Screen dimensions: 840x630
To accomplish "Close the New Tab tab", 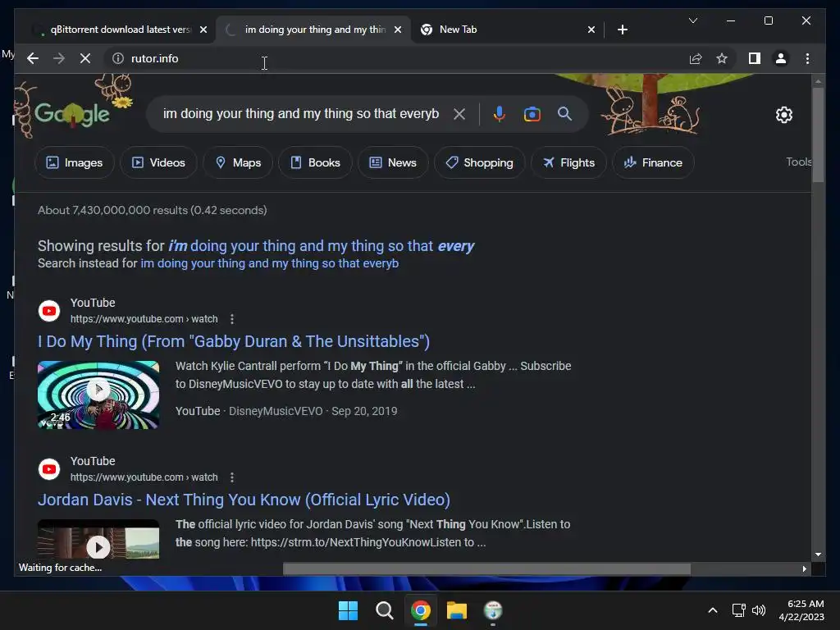I will (x=591, y=30).
